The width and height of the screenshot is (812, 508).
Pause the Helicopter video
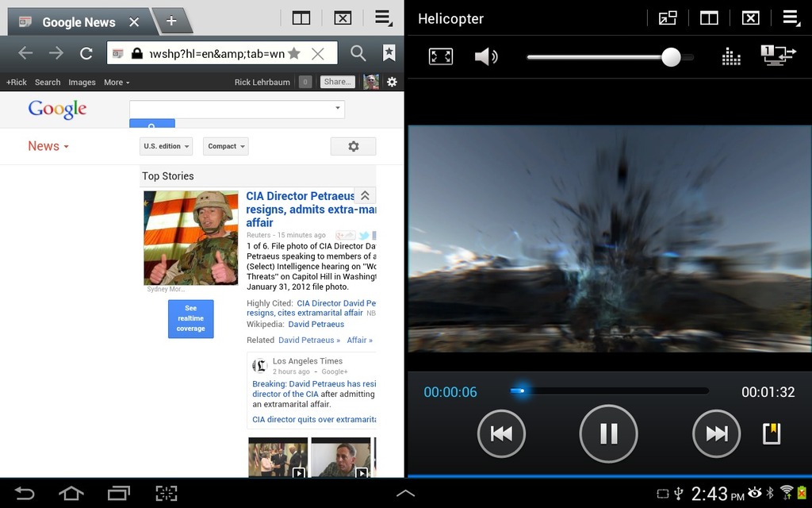coord(608,433)
